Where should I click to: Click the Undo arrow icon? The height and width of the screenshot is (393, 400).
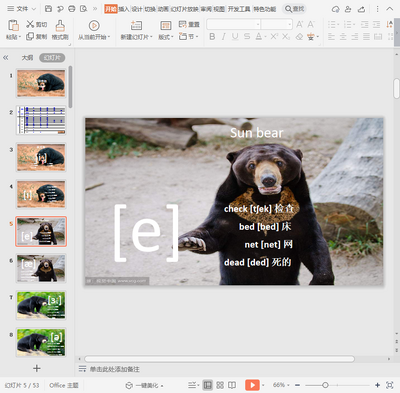coord(60,9)
